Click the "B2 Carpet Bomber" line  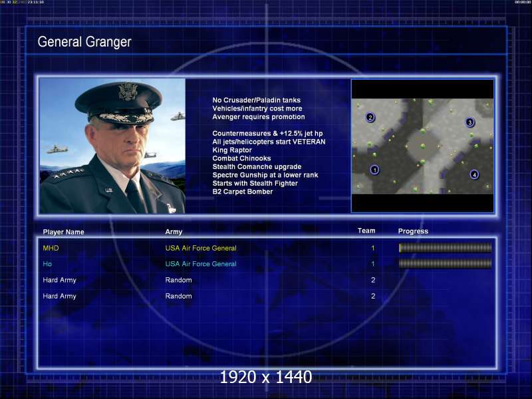click(x=243, y=192)
